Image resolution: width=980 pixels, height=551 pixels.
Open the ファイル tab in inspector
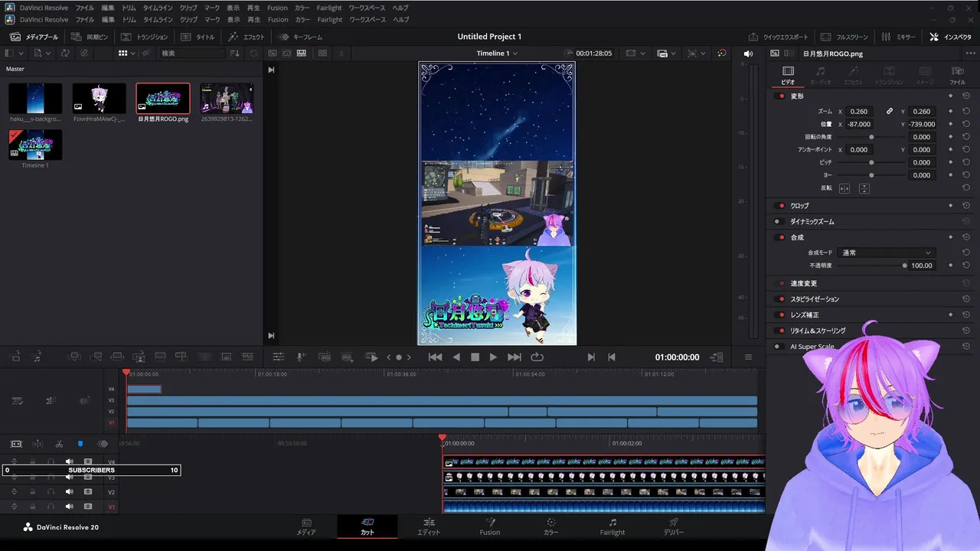(x=958, y=75)
